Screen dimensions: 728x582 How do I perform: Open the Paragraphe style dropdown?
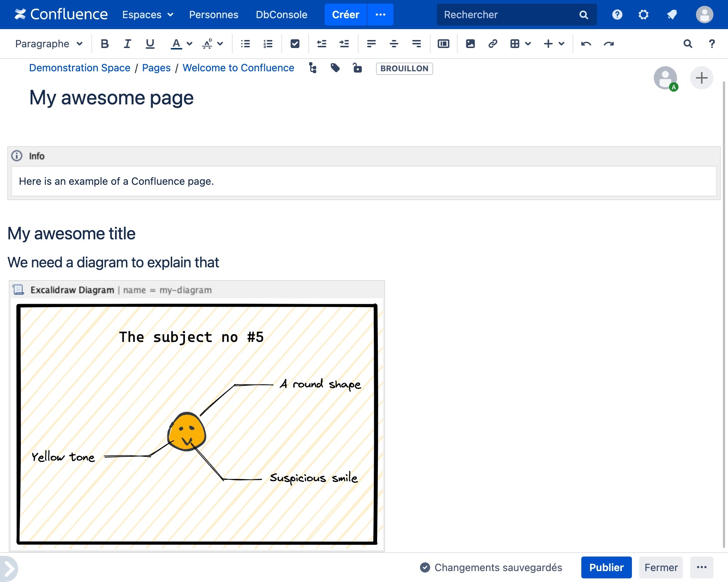coord(49,44)
